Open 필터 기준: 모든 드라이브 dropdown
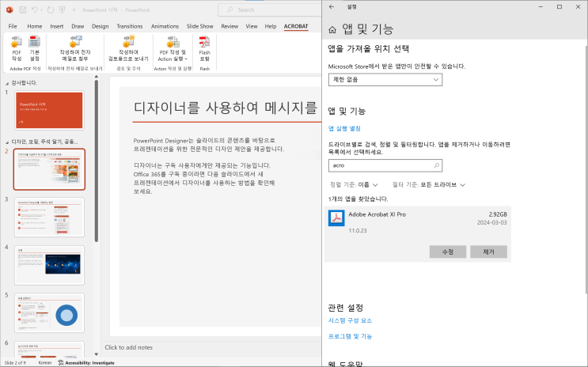 (x=429, y=185)
